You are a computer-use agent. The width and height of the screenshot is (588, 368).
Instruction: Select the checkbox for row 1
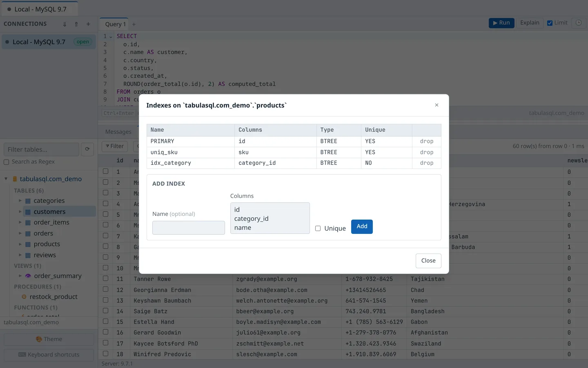pos(106,171)
